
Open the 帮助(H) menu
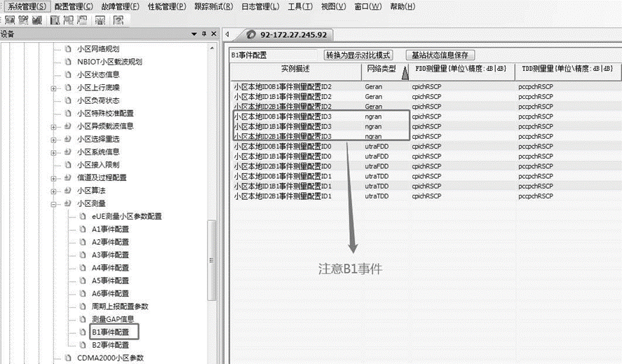403,6
